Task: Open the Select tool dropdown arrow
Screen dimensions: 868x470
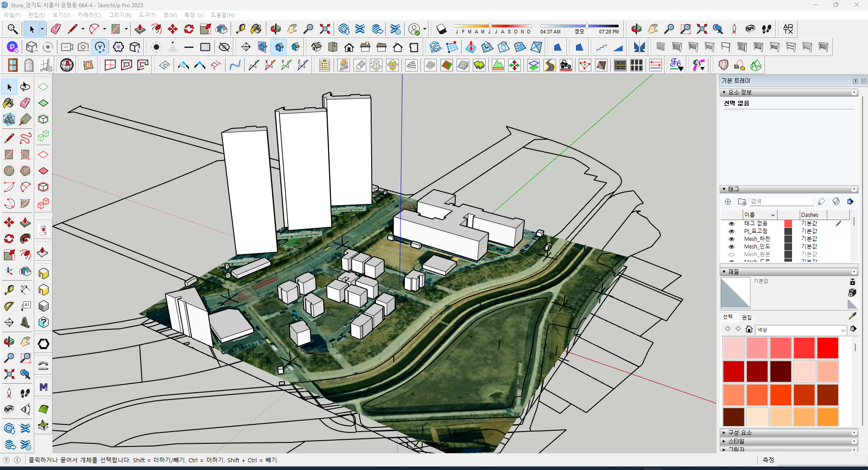Action: [42, 29]
